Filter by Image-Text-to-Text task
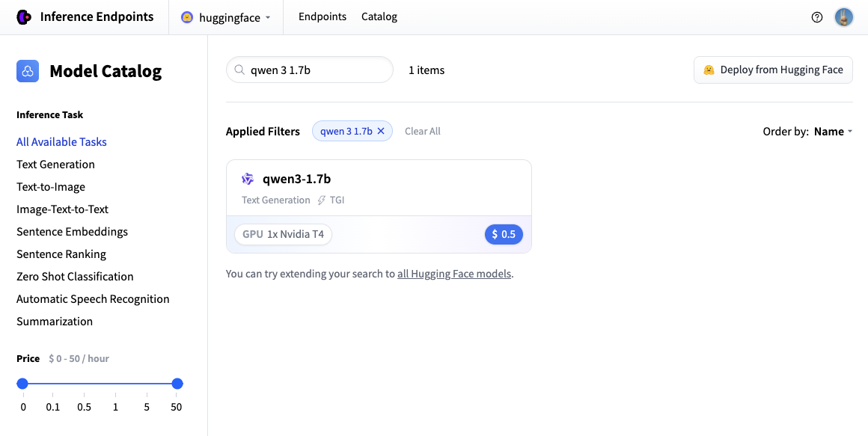Viewport: 868px width, 436px height. (x=63, y=209)
